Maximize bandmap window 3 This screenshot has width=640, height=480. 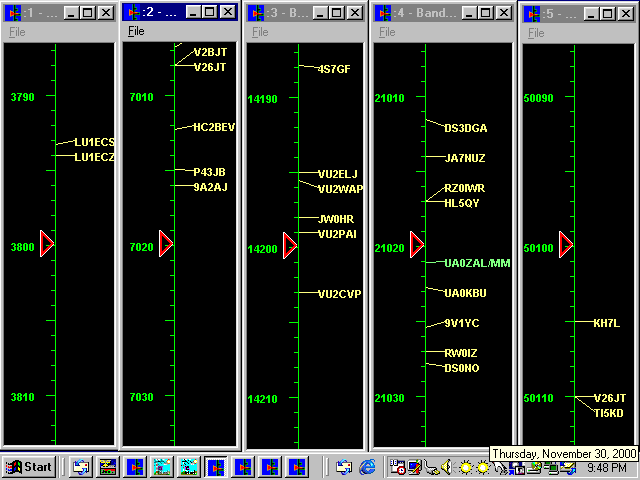337,13
